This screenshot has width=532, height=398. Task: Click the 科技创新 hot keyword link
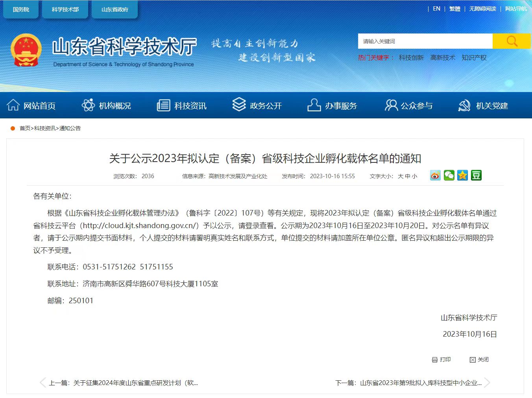(411, 58)
